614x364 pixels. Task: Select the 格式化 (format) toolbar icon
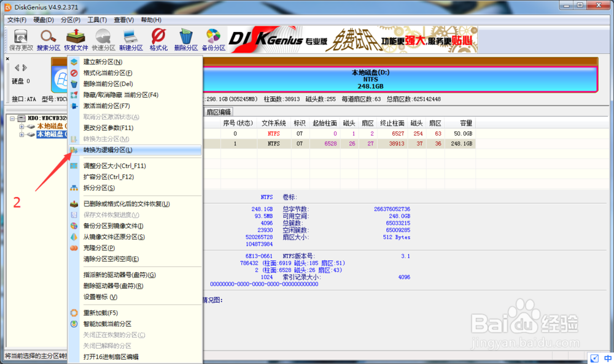coord(158,38)
